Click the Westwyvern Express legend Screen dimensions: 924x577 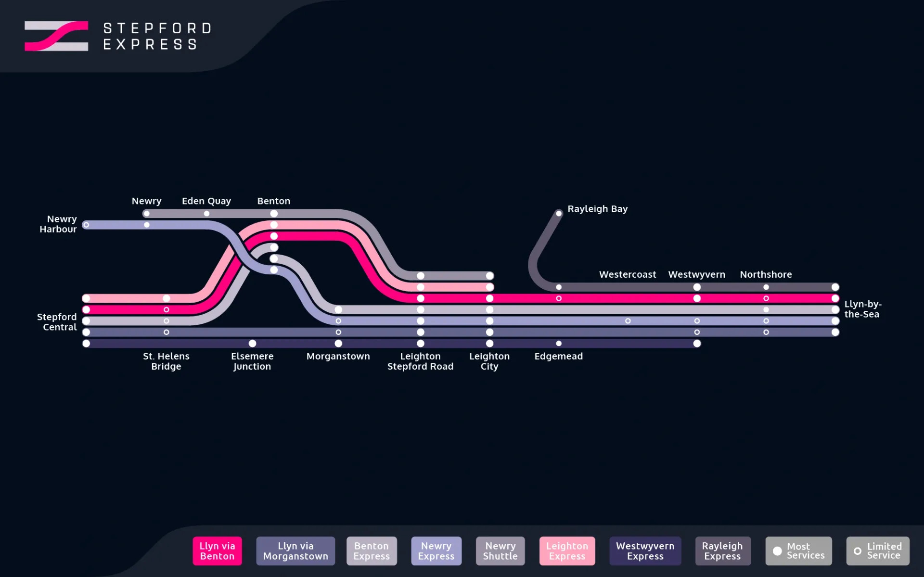point(645,551)
